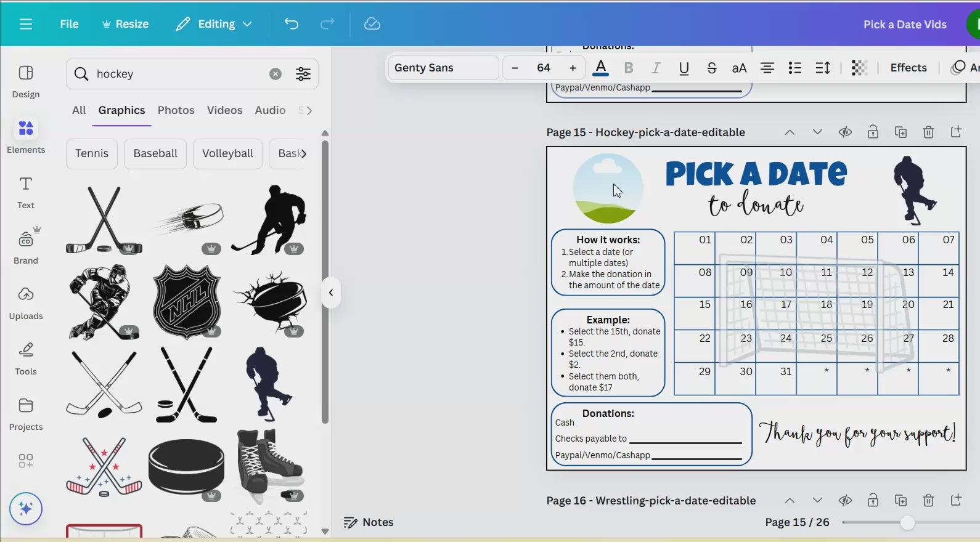Open the search filters icon
This screenshot has height=542, width=980.
pyautogui.click(x=303, y=74)
